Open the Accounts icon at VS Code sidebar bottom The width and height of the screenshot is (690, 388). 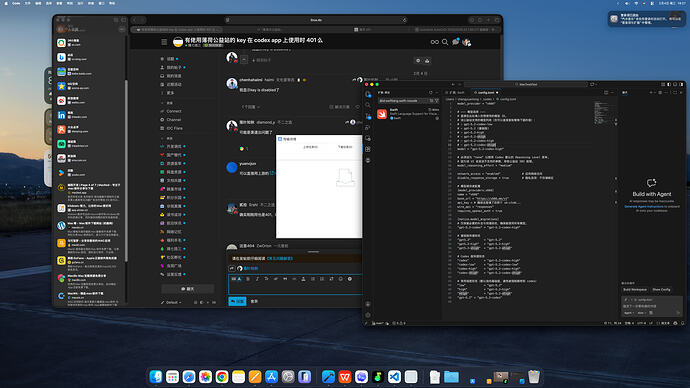368,304
